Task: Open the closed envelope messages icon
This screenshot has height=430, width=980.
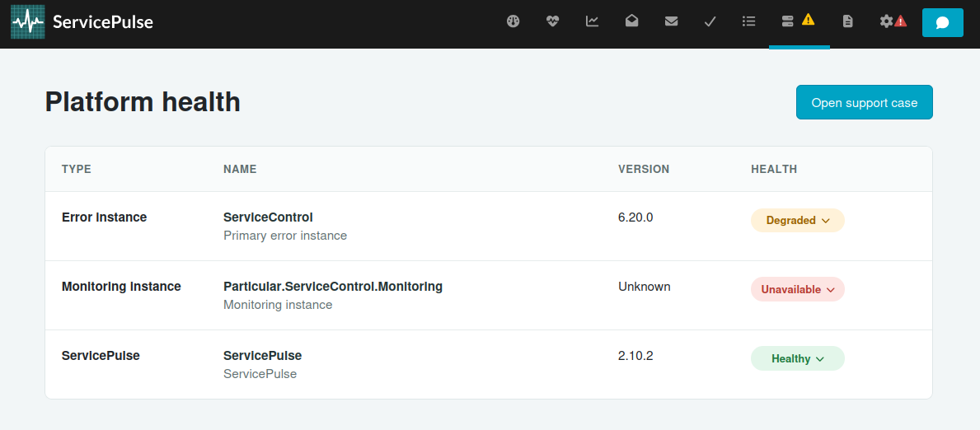Action: pos(671,21)
